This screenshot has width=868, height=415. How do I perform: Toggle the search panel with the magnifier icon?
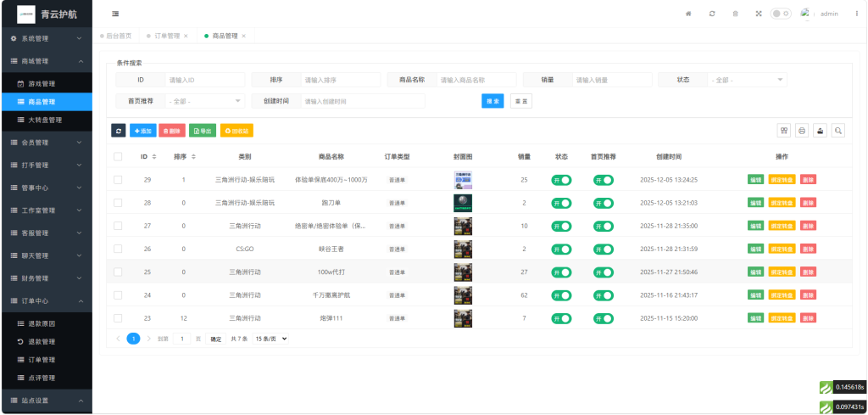(838, 131)
